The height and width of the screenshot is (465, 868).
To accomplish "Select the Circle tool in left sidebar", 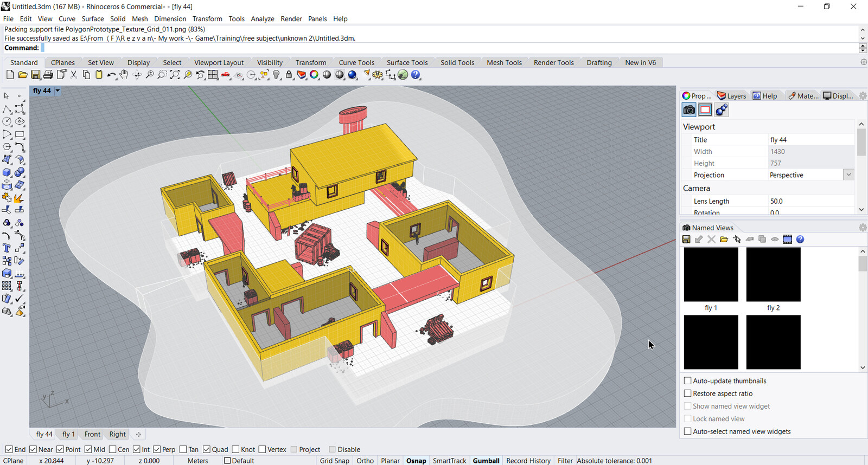I will coord(7,121).
